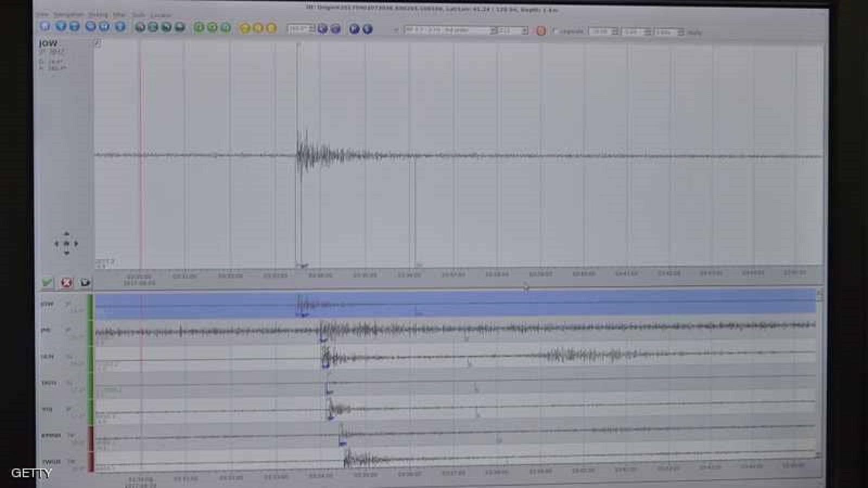The width and height of the screenshot is (868, 488).
Task: Click the red X reject icon
Action: coord(66,282)
